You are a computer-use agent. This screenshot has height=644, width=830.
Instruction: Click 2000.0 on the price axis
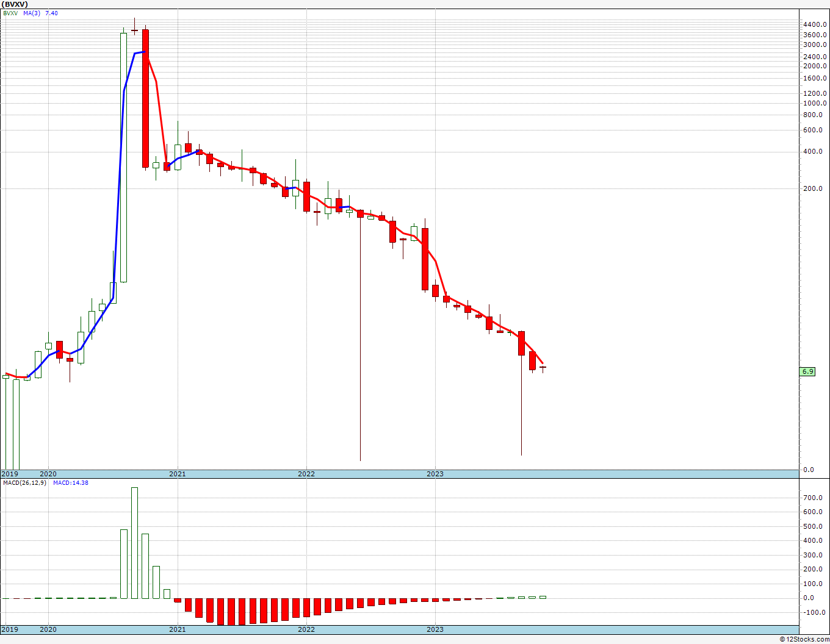click(x=815, y=66)
